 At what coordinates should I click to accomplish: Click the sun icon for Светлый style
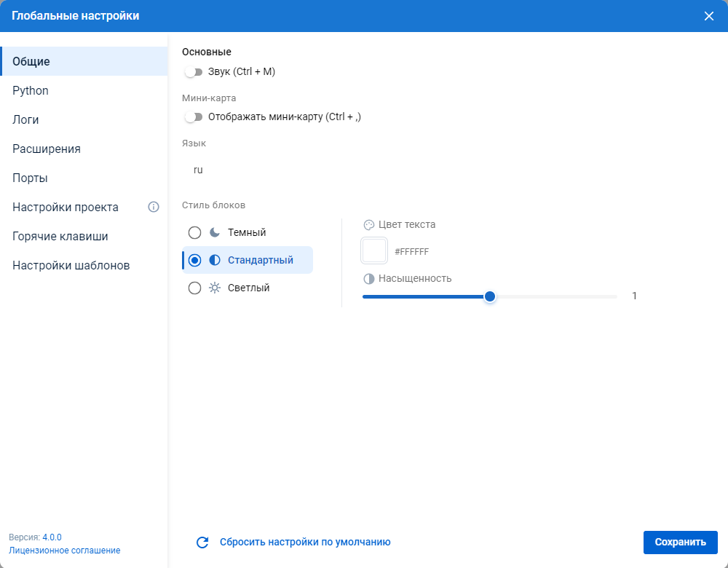coord(215,288)
